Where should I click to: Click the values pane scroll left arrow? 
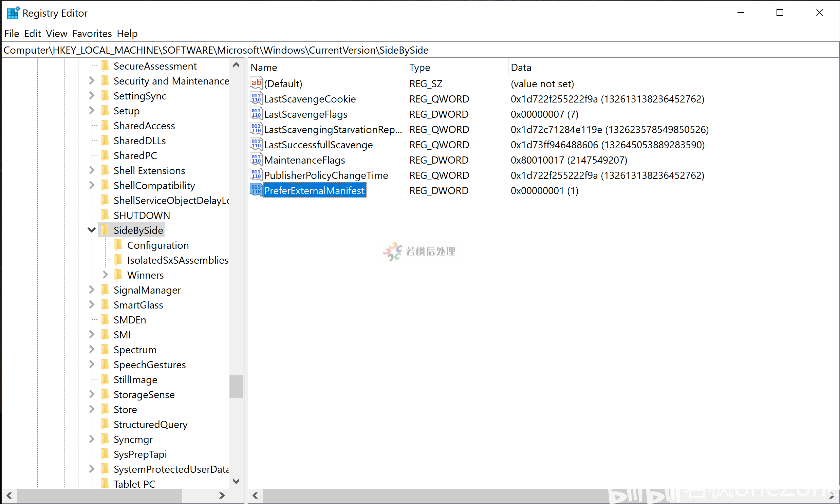[x=255, y=496]
